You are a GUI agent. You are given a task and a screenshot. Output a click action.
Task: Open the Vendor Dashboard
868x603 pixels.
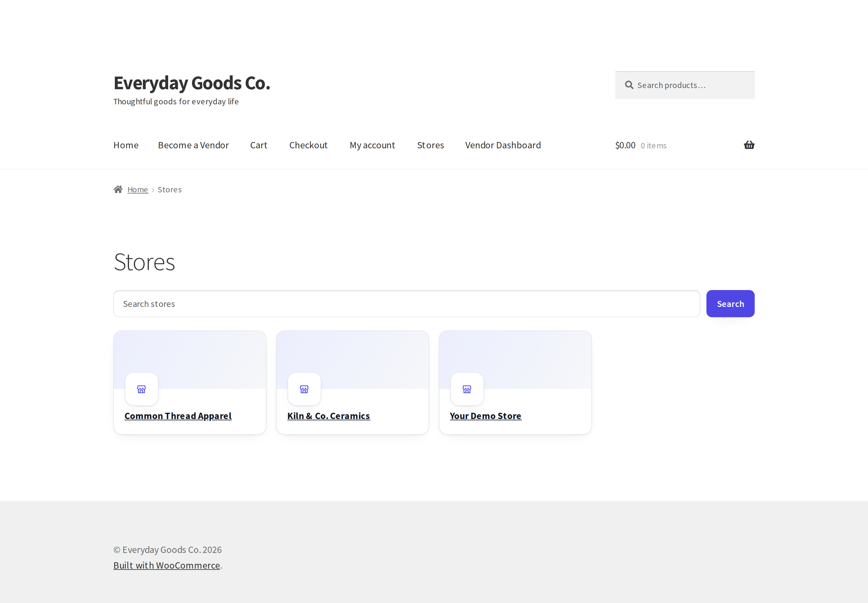point(503,145)
